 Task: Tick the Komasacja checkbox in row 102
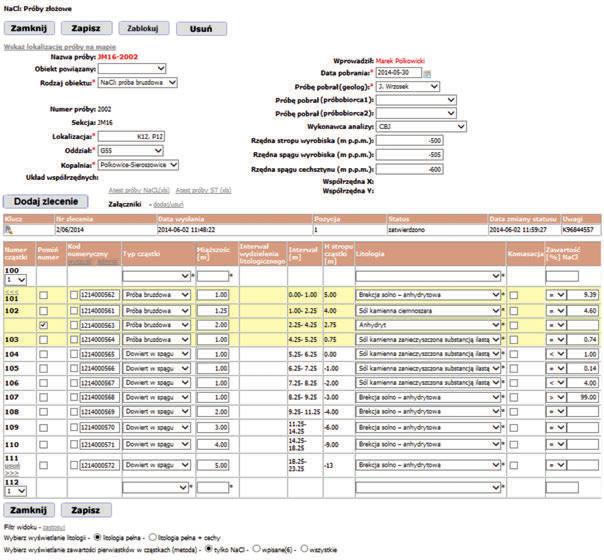click(x=514, y=311)
